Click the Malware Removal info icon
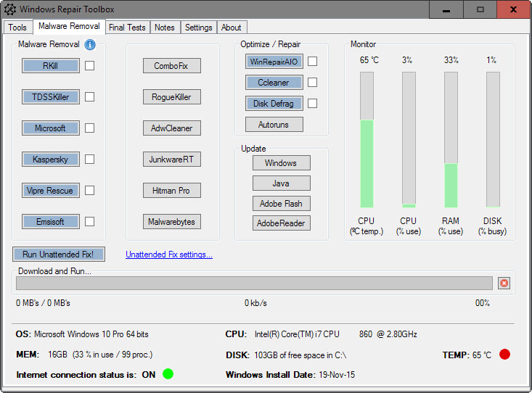 (90, 44)
